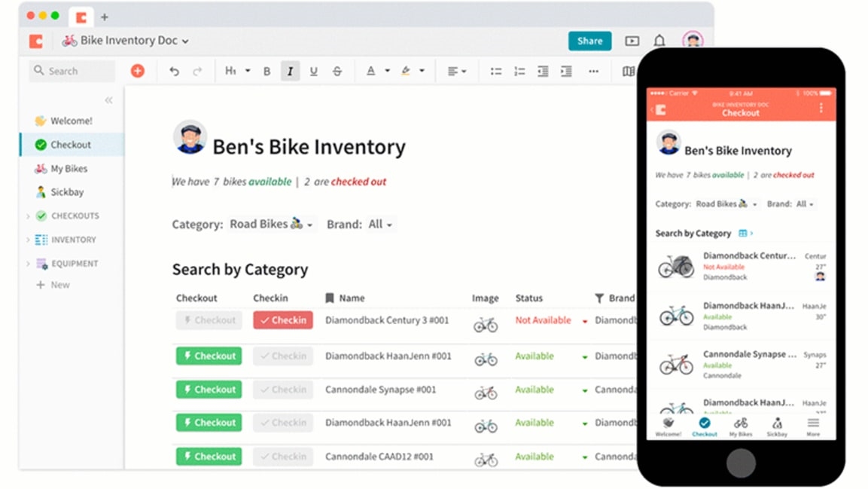Open the Category Road Bikes dropdown
The height and width of the screenshot is (489, 868).
point(271,225)
